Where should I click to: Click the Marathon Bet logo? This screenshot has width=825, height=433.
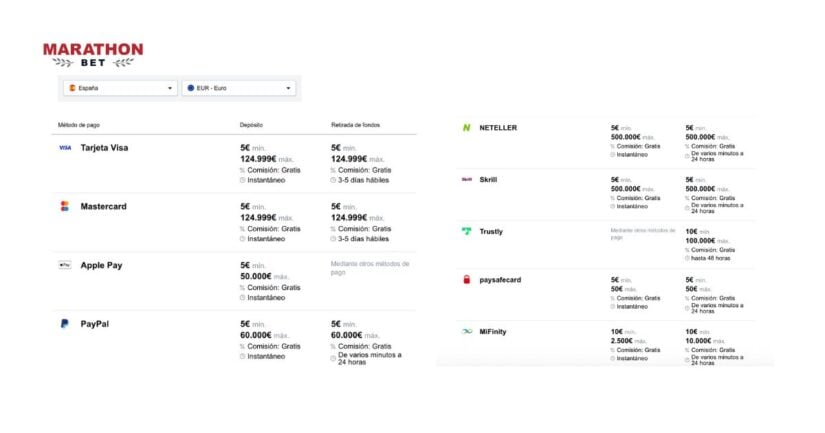pos(93,54)
